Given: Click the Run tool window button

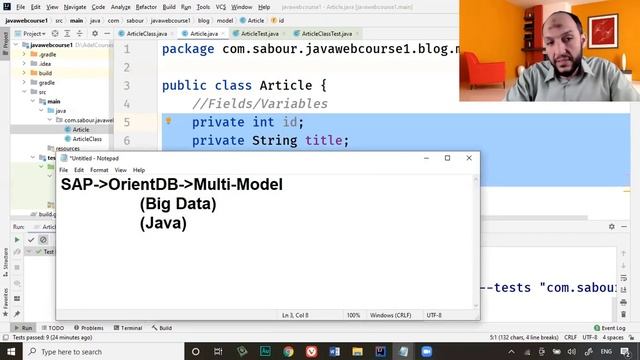Looking at the screenshot, I should (23, 328).
